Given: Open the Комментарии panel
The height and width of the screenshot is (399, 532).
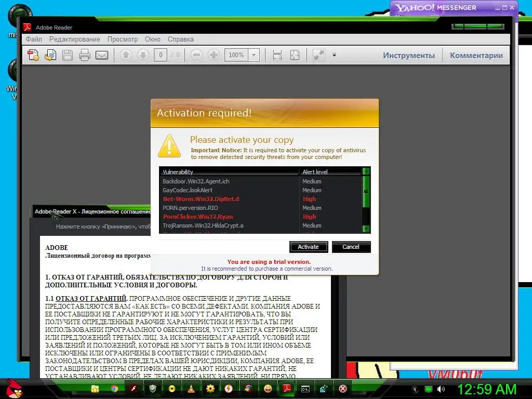Looking at the screenshot, I should pyautogui.click(x=476, y=55).
